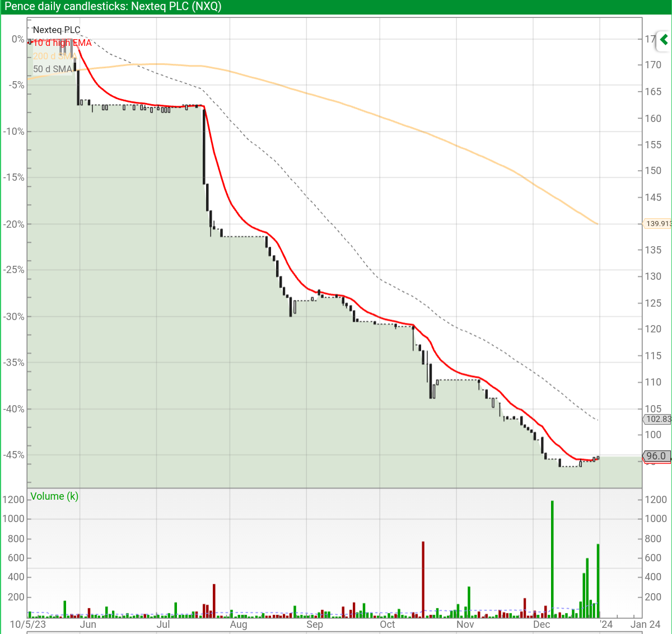Click the tall red volume bar in October
The image size is (672, 634).
423,580
